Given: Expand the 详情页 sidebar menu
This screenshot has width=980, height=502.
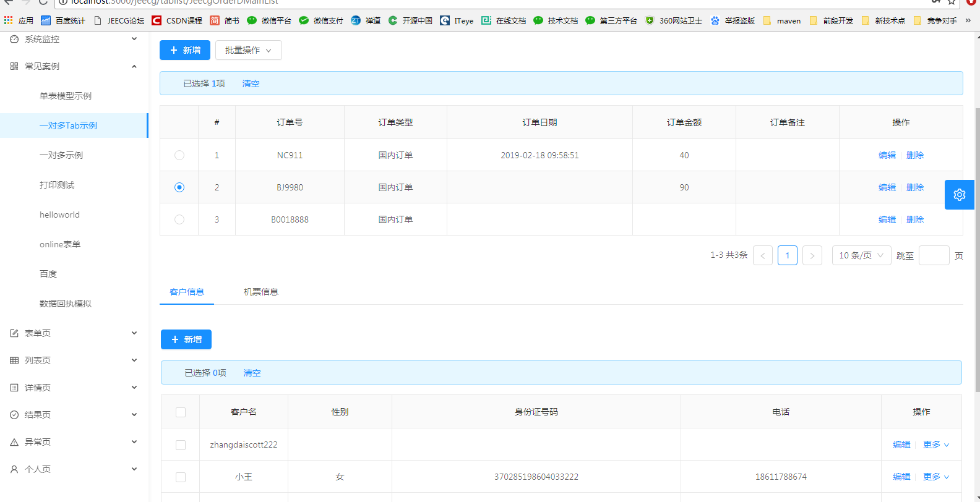Looking at the screenshot, I should [x=74, y=388].
